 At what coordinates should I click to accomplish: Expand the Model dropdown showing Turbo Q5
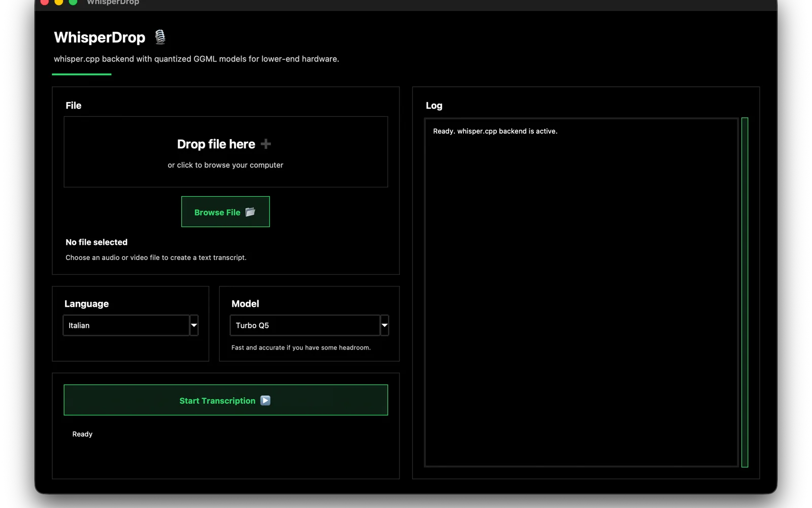(309, 325)
